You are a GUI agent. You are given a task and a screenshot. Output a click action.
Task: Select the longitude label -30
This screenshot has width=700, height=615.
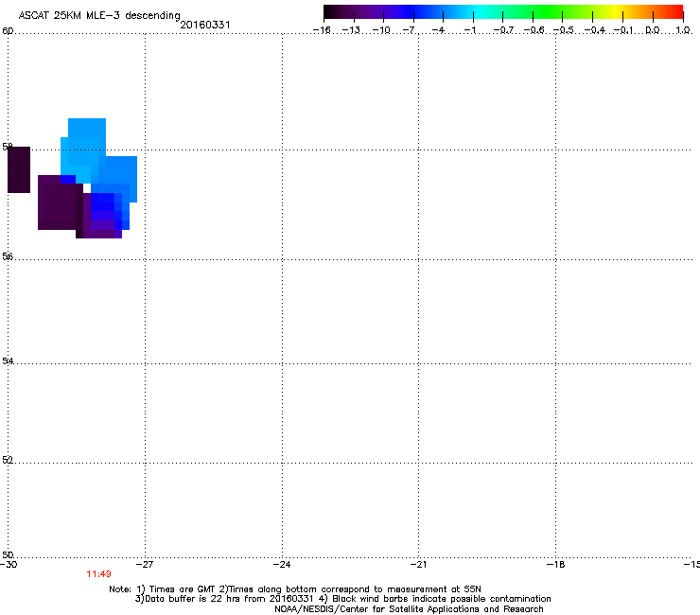(x=9, y=565)
